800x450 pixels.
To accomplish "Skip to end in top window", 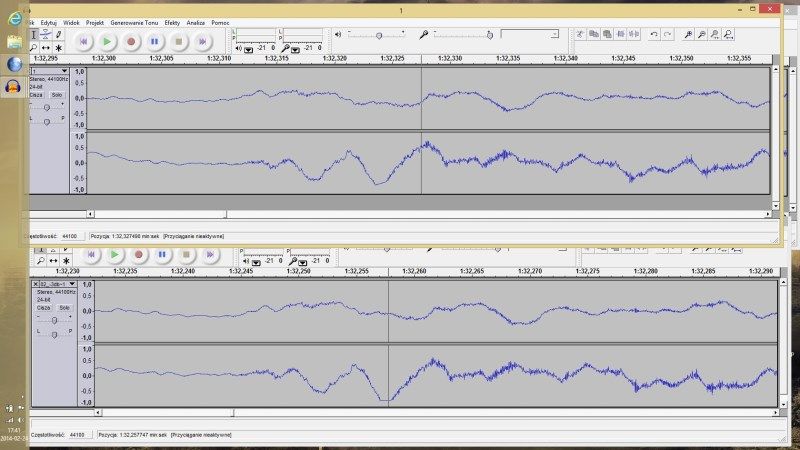I will (x=203, y=41).
